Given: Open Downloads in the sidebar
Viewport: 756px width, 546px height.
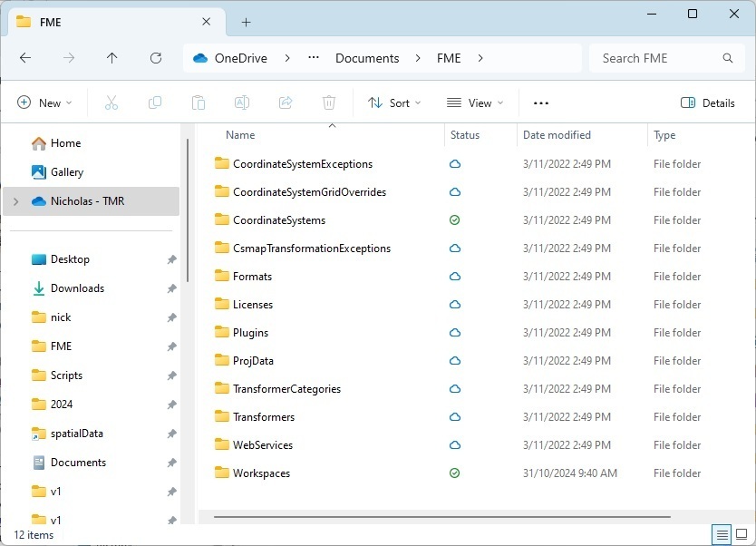Looking at the screenshot, I should point(77,288).
